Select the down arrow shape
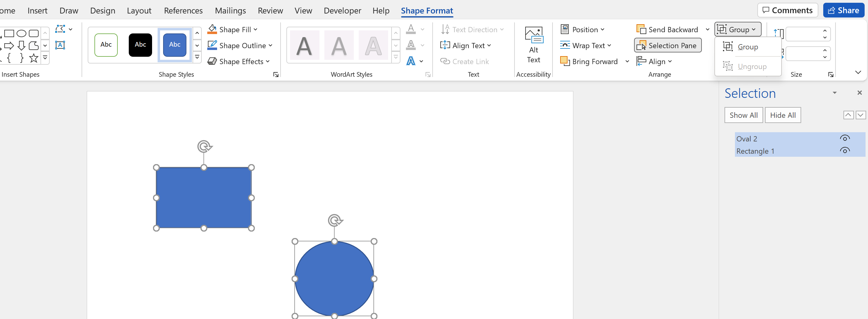Screen dimensions: 868x319 21,45
